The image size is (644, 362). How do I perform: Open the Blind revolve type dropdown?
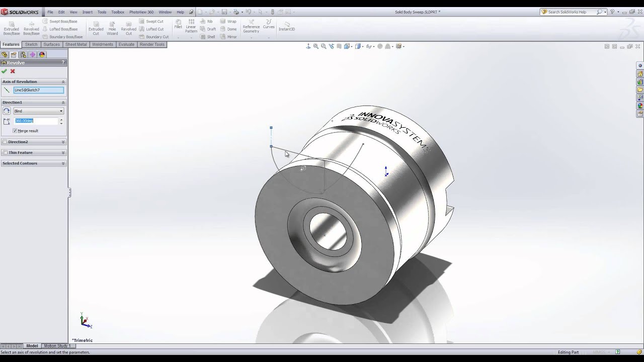click(38, 111)
